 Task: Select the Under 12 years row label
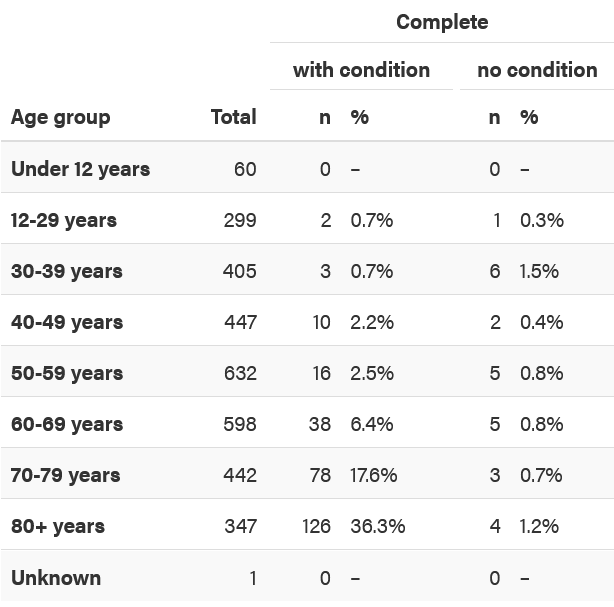[x=81, y=169]
